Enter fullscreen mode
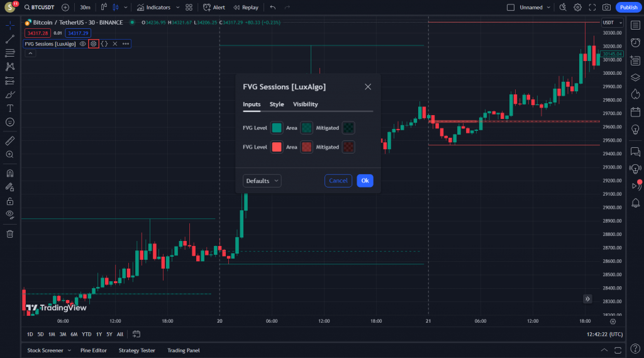Screen dimensions: 644x358 click(592, 8)
